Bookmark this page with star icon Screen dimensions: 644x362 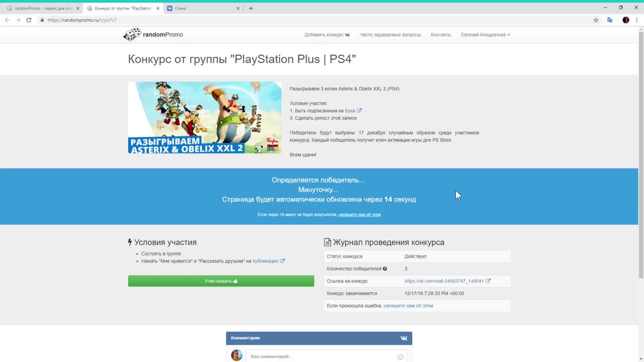point(596,20)
